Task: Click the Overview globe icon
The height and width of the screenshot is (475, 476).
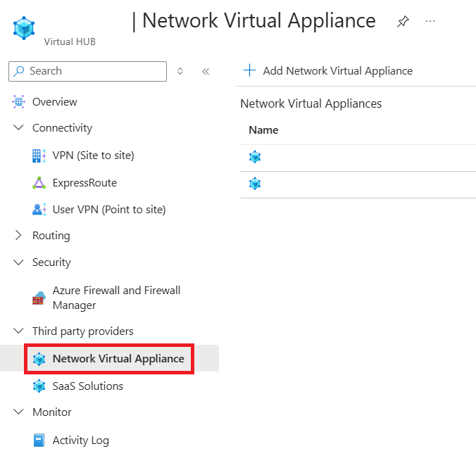Action: coord(18,101)
